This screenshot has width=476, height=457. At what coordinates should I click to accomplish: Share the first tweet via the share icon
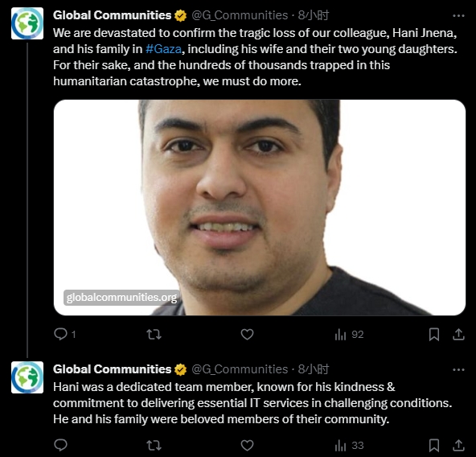[x=458, y=335]
